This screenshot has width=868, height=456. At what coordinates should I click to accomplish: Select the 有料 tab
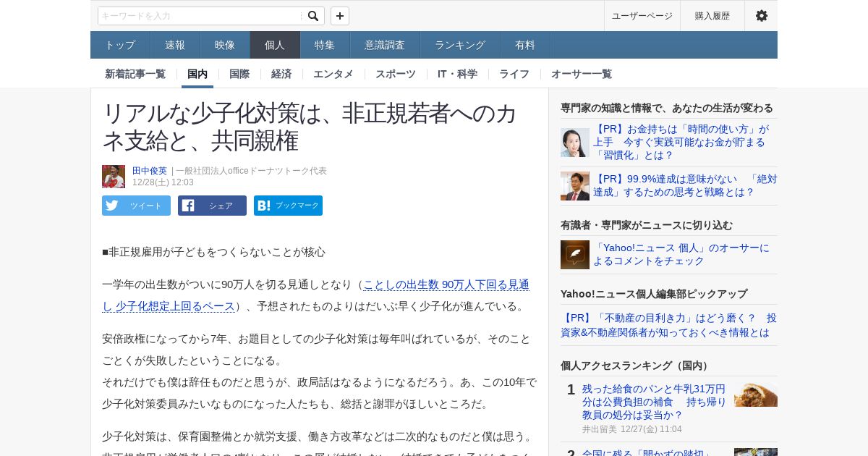coord(525,45)
